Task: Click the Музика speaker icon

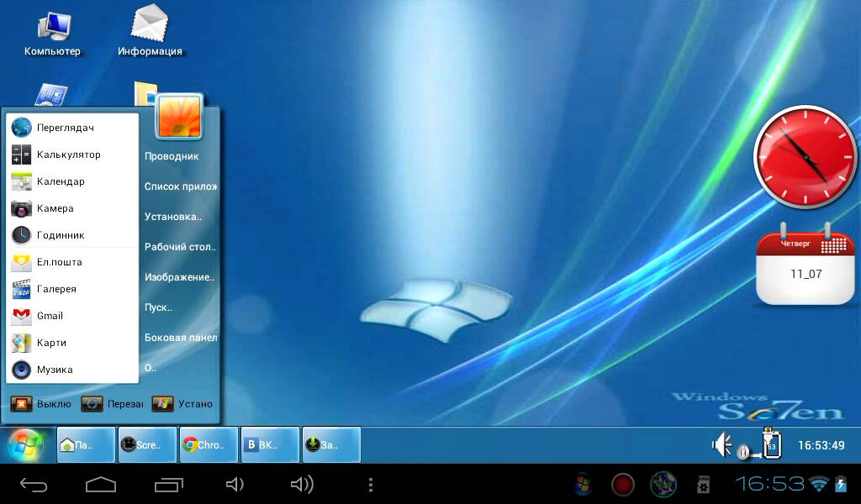Action: [21, 370]
